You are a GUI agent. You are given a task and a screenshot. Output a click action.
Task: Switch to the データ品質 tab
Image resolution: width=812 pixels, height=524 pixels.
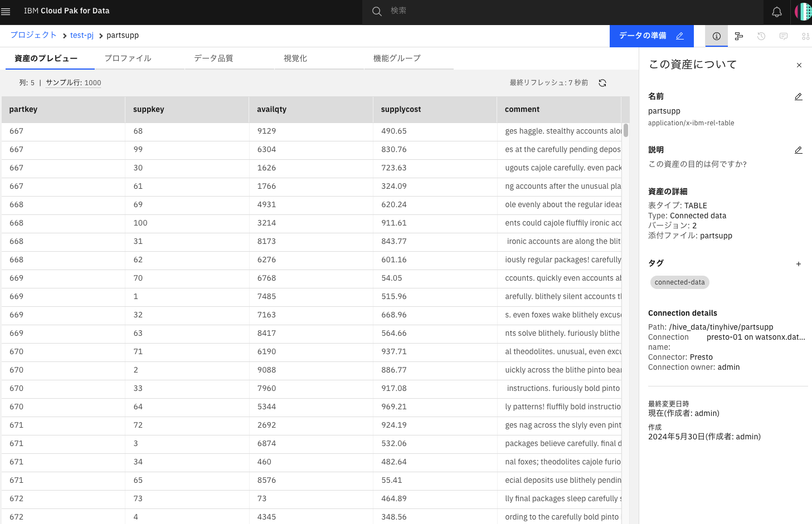point(230,58)
